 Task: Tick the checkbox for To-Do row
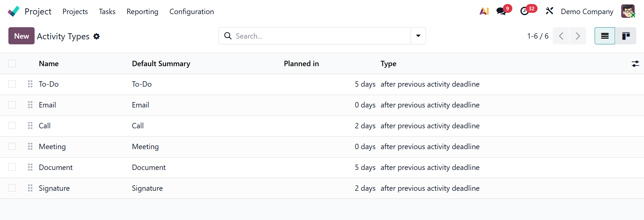click(12, 84)
